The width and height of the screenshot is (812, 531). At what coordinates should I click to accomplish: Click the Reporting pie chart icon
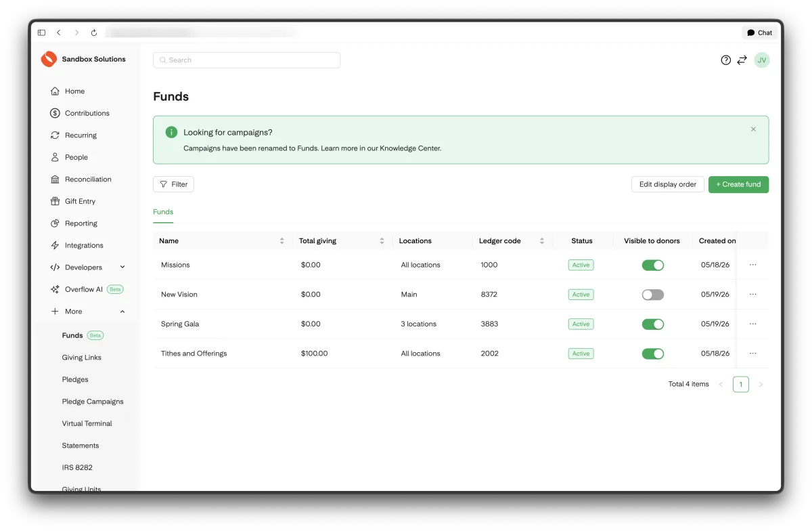[x=55, y=224]
